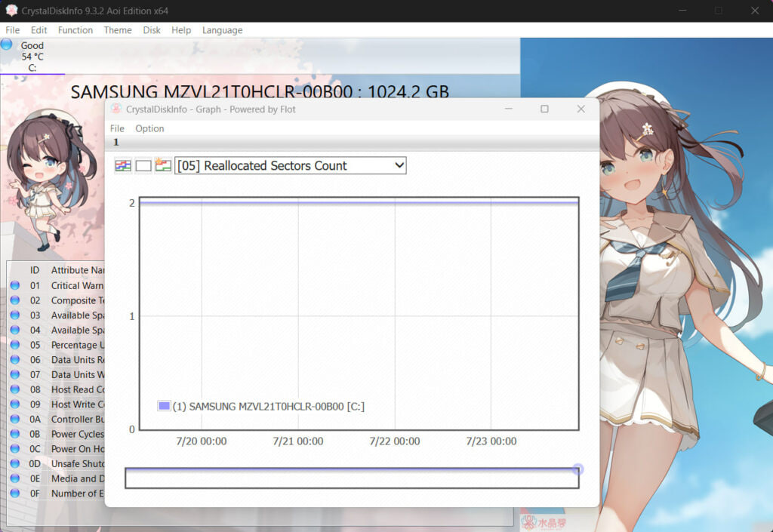Click the 7/21 00:00 axis label
This screenshot has width=773, height=532.
tap(298, 441)
